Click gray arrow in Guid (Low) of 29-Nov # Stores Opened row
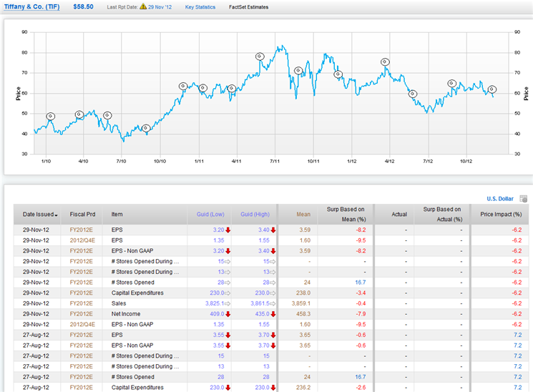The width and height of the screenshot is (533, 392). click(x=228, y=283)
